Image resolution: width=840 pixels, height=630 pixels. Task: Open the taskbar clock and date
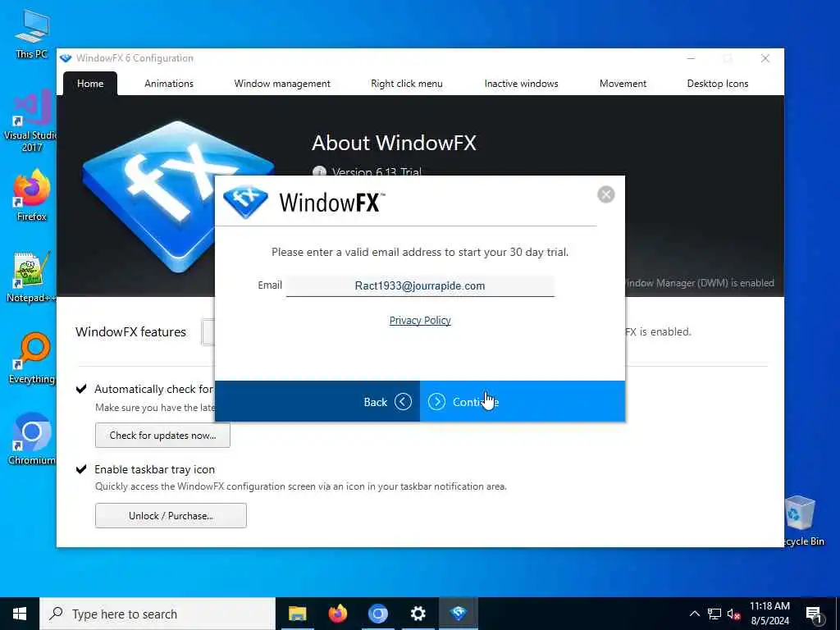(769, 614)
